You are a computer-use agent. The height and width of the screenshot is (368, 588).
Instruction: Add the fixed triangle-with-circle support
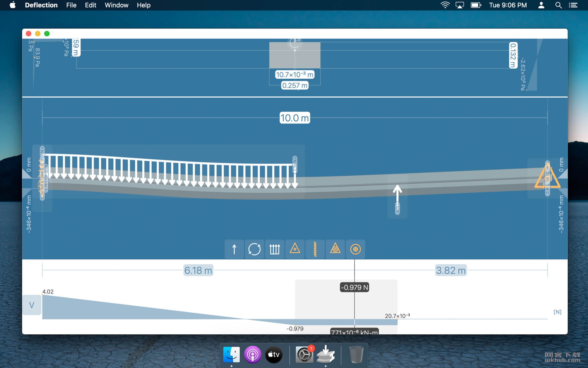coord(335,249)
